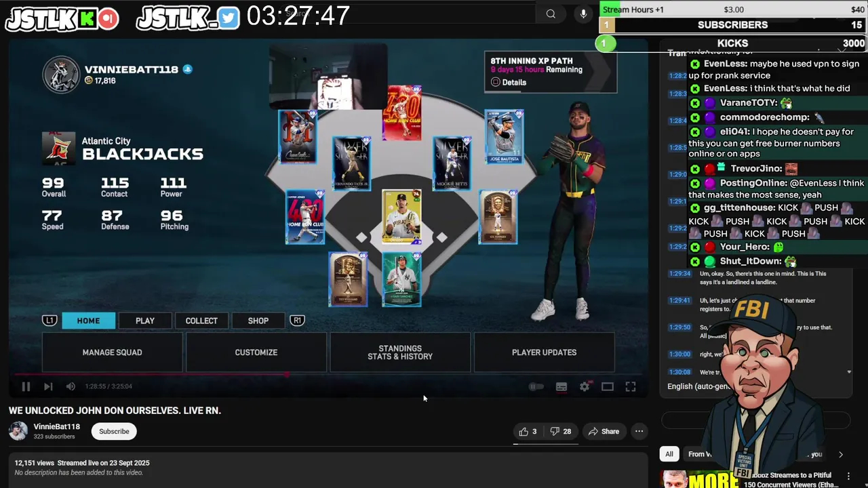Viewport: 868px width, 488px height.
Task: Mute the video volume
Action: [x=71, y=386]
